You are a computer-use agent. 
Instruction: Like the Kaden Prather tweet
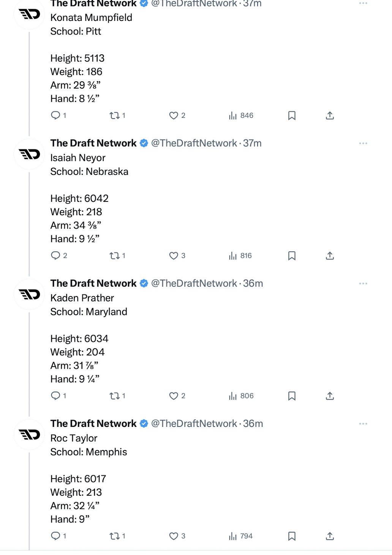(174, 396)
